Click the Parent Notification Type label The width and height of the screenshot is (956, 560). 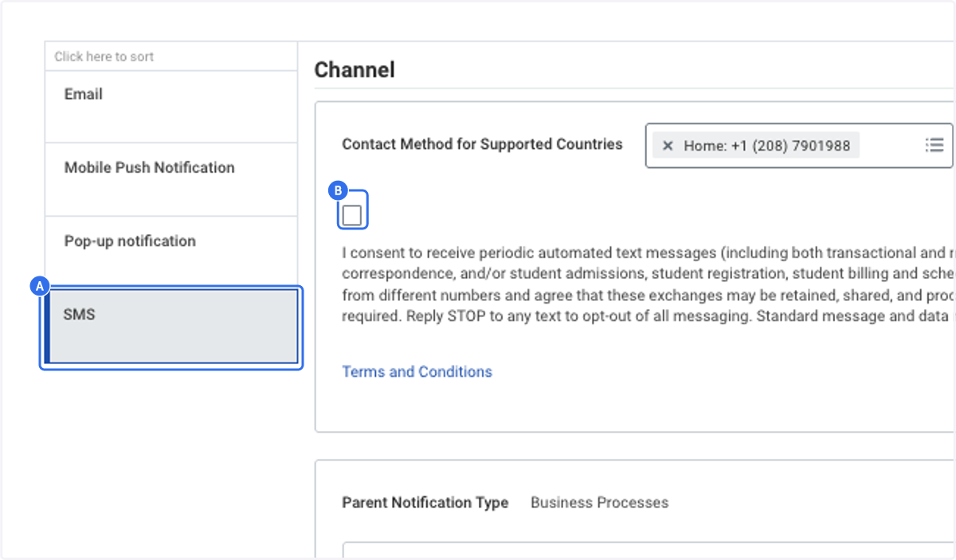425,503
